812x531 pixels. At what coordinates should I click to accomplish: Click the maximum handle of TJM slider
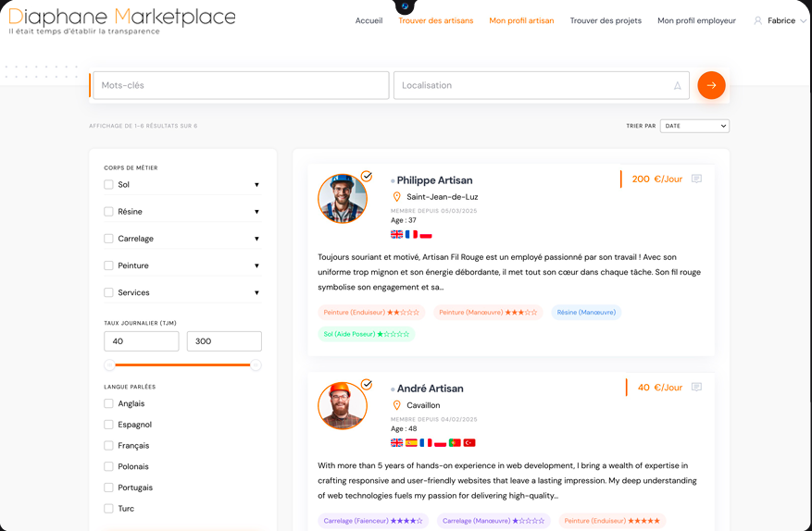click(256, 364)
